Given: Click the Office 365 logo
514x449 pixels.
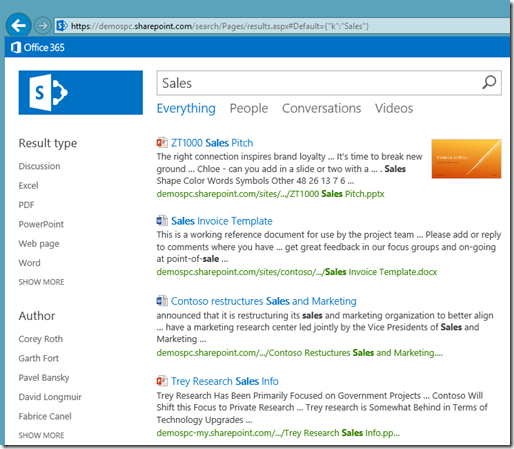Looking at the screenshot, I should (38, 47).
